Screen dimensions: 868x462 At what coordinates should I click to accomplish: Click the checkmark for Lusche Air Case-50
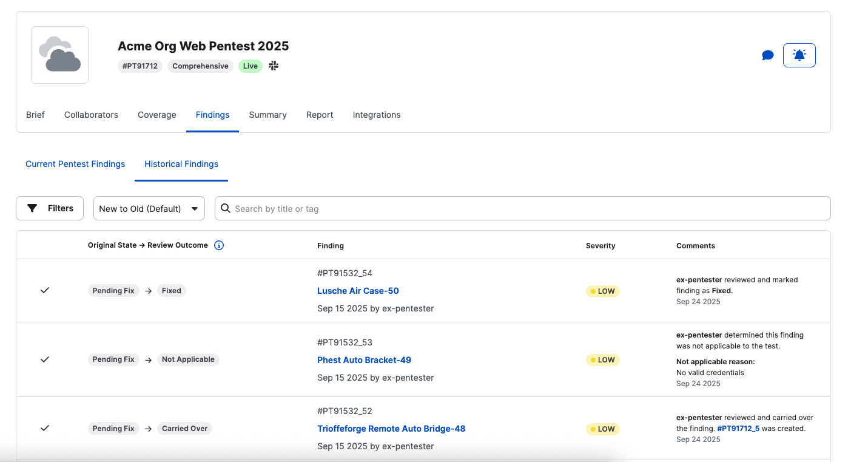click(45, 291)
